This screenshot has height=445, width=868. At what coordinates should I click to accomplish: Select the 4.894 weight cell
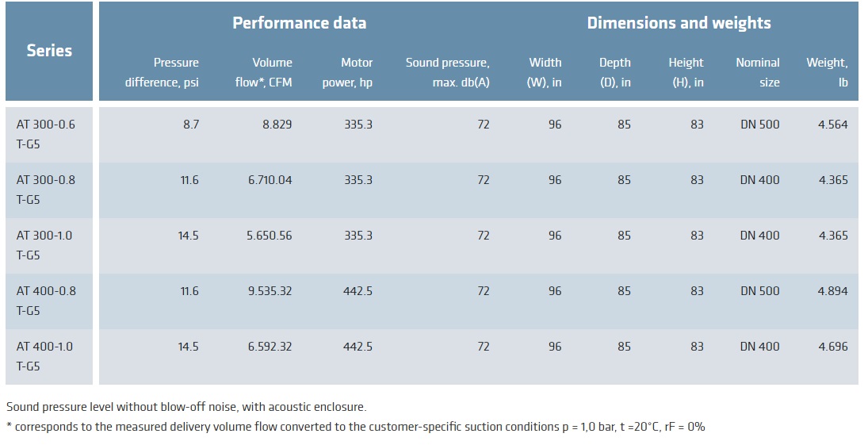pos(832,291)
